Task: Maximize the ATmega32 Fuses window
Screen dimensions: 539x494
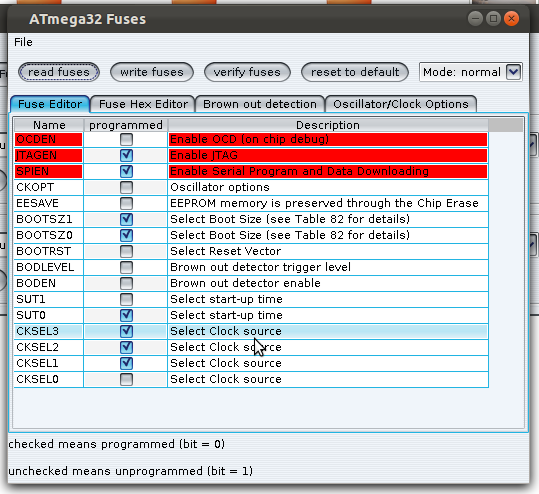Action: tap(493, 19)
